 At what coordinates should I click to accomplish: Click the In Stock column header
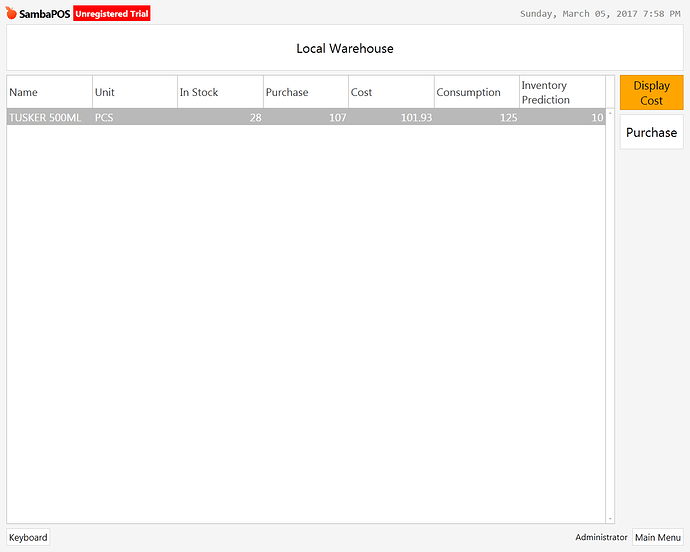220,92
